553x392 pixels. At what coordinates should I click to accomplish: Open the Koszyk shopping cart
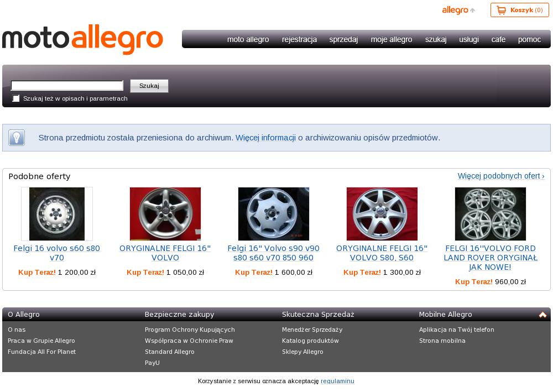pos(519,10)
